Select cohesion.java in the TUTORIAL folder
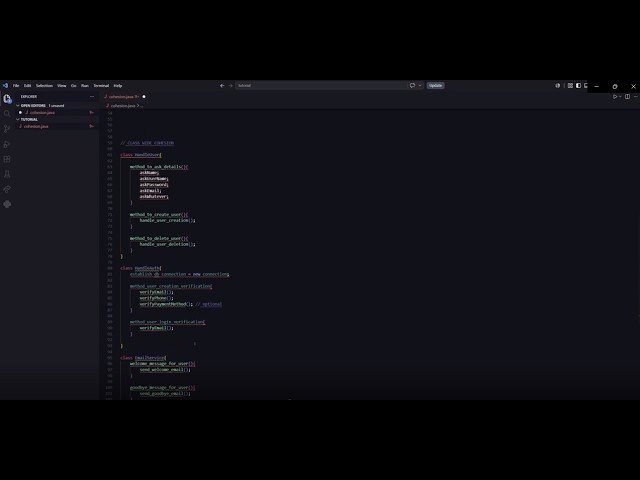The width and height of the screenshot is (640, 480). [36, 127]
